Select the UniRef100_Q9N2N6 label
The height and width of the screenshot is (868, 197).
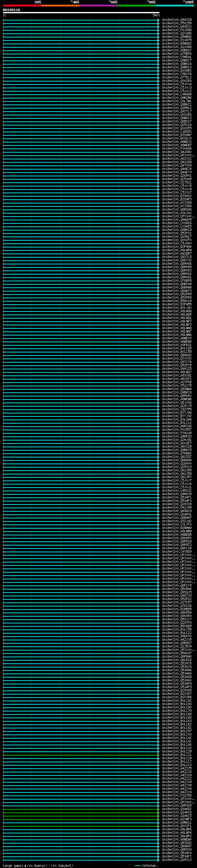[x=177, y=98]
